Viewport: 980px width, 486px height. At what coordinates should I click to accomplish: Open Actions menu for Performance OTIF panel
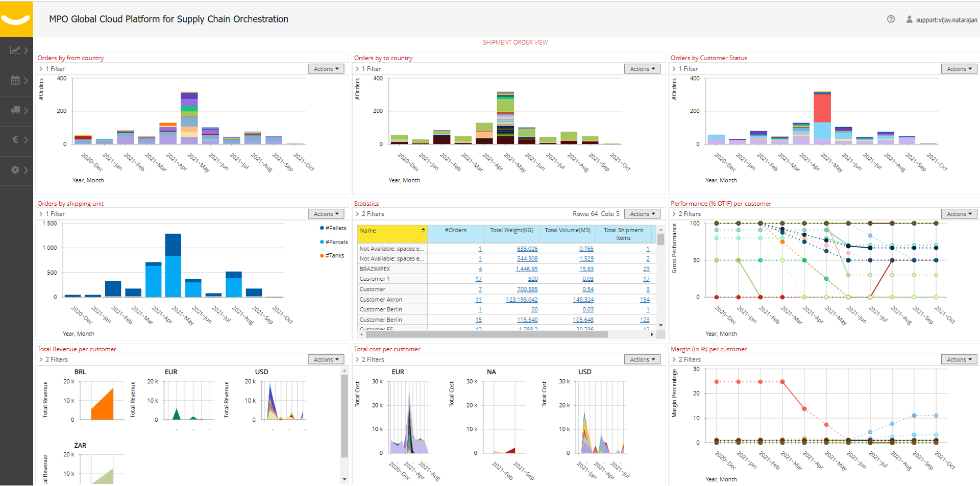[x=959, y=214]
